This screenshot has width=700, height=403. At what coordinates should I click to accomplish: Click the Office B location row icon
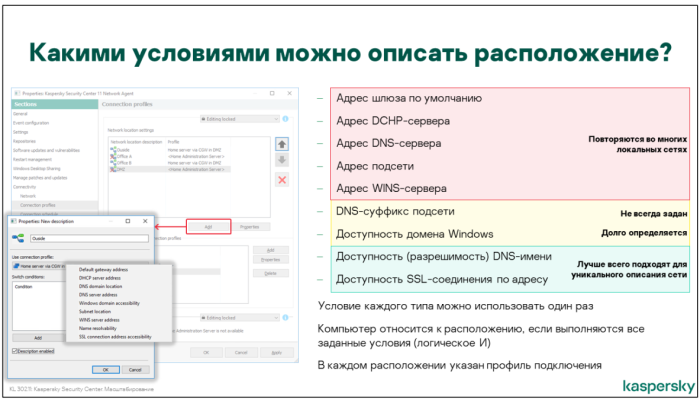113,163
